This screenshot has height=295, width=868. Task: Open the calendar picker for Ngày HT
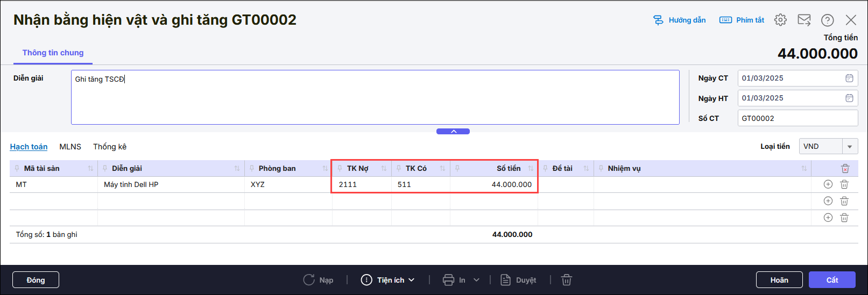coord(849,98)
